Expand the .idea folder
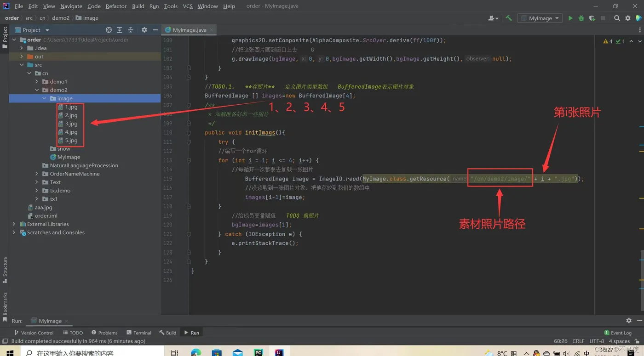Viewport: 644px width, 356px height. pyautogui.click(x=22, y=48)
